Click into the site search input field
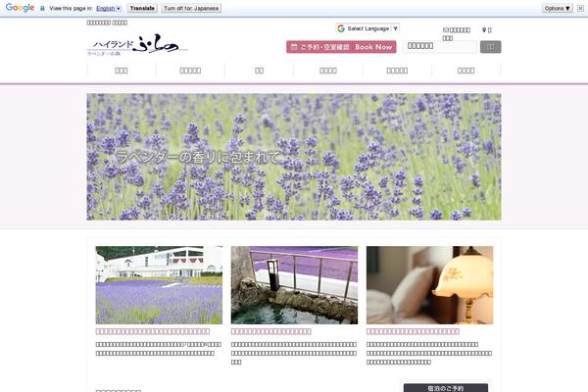 pyautogui.click(x=440, y=47)
